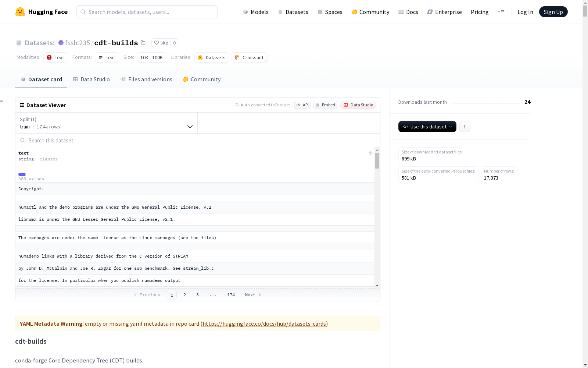Click the Downloads last month graph line

pyautogui.click(x=485, y=103)
